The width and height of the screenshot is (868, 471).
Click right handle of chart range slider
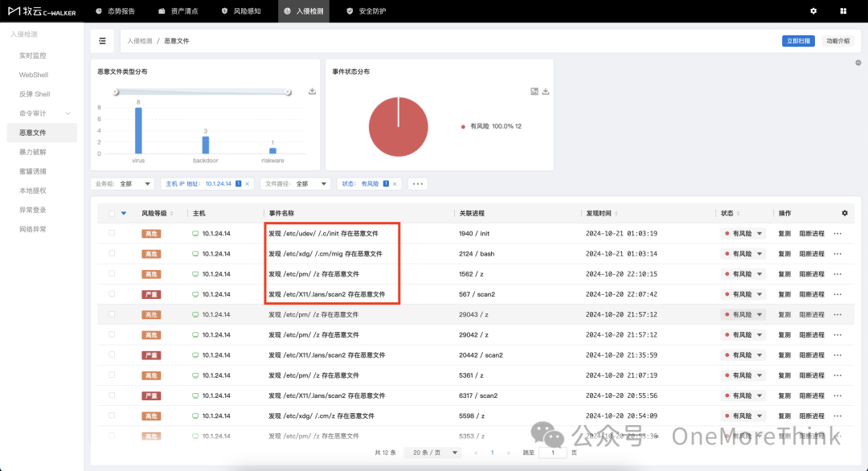coord(289,92)
